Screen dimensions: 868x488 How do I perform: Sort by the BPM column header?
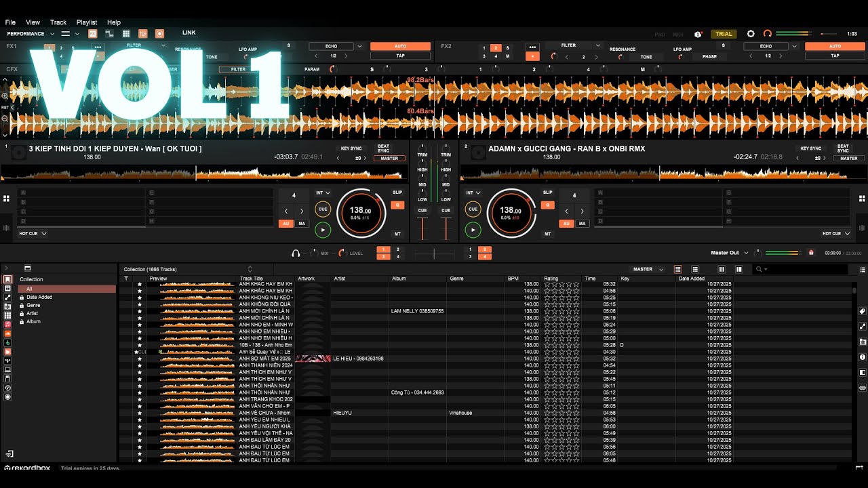513,279
